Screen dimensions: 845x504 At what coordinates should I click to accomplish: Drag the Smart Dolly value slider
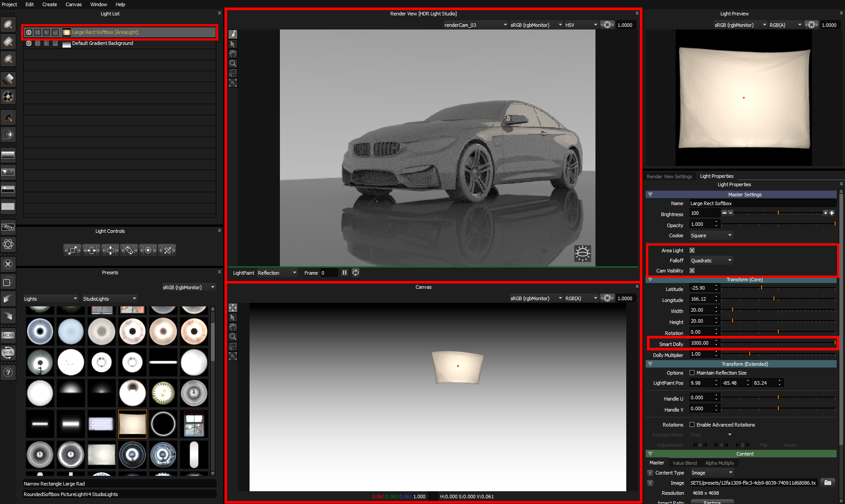tap(835, 343)
